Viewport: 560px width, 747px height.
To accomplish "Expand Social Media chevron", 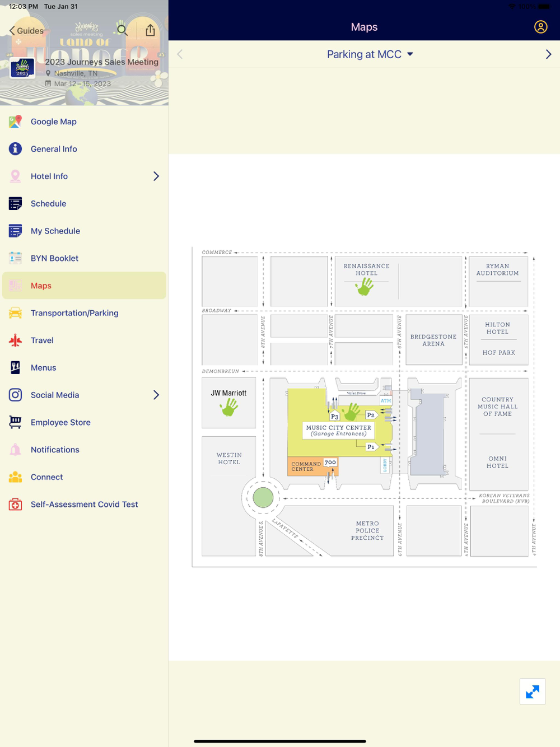I will pyautogui.click(x=156, y=395).
